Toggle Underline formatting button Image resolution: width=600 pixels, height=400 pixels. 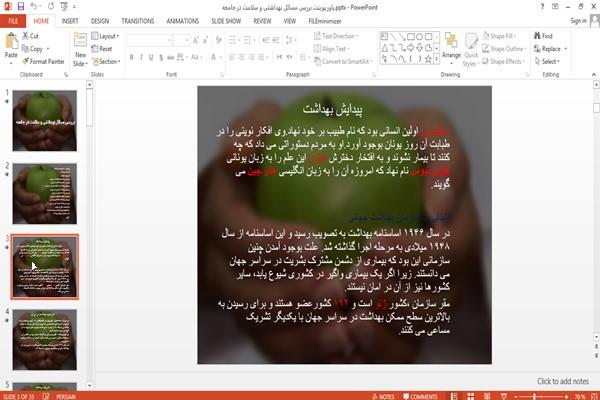click(151, 57)
